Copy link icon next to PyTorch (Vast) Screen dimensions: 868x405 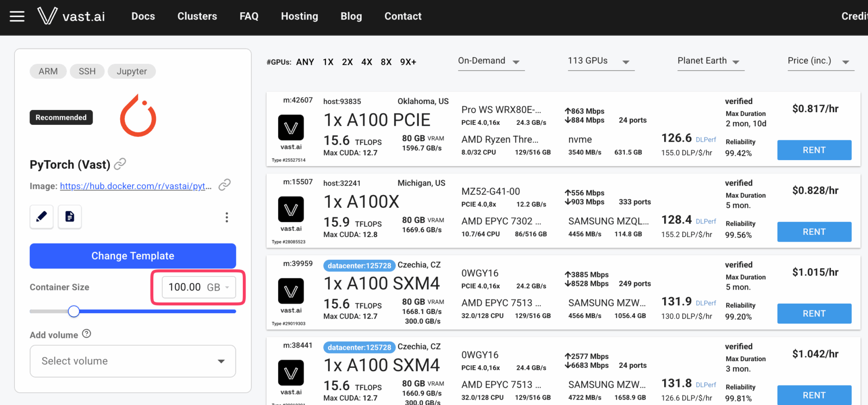tap(120, 164)
